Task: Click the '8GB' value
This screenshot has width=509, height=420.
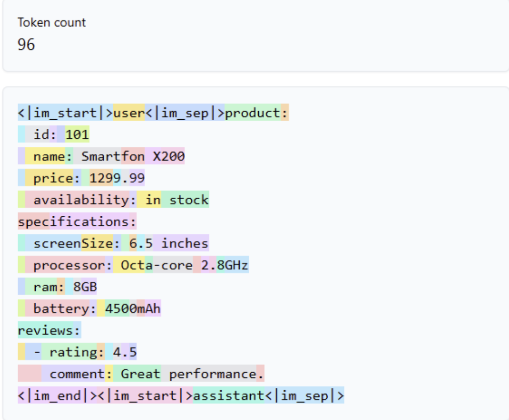Action: [x=85, y=286]
